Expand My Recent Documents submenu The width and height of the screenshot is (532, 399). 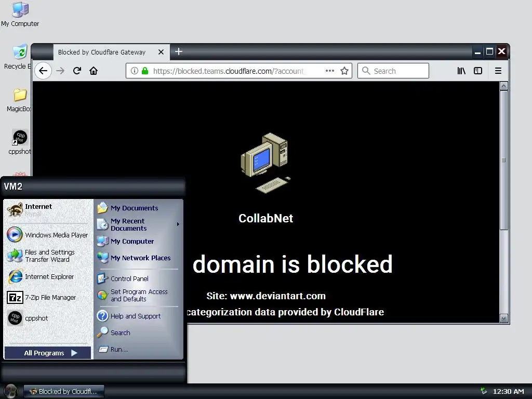(138, 224)
